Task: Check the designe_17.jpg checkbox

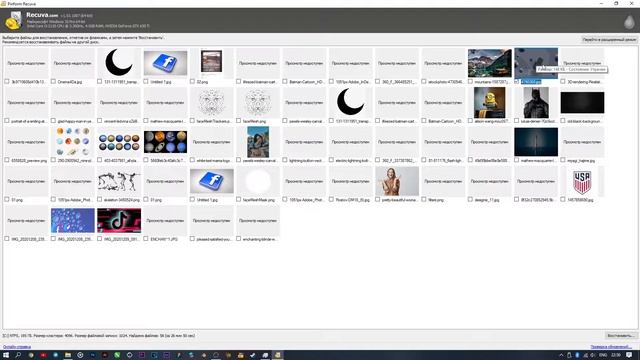Action: pyautogui.click(x=470, y=200)
